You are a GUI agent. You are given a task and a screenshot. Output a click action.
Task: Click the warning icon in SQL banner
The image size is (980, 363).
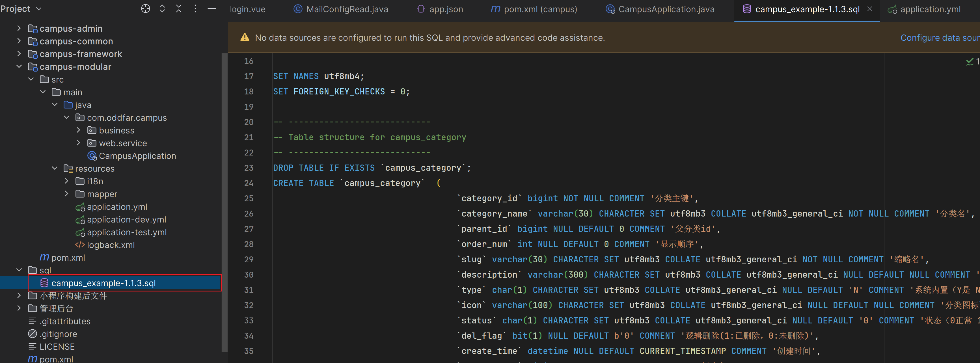click(x=245, y=37)
